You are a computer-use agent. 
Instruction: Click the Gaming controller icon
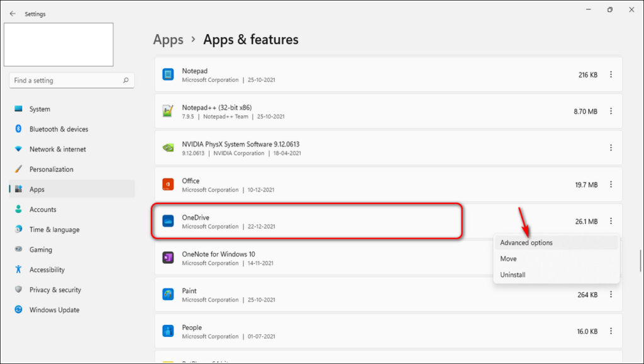click(x=18, y=249)
